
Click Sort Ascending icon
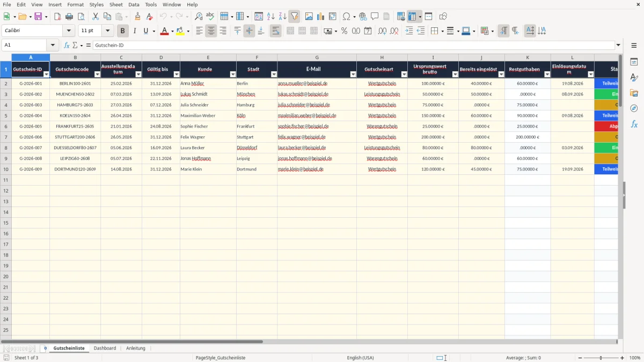point(270,17)
